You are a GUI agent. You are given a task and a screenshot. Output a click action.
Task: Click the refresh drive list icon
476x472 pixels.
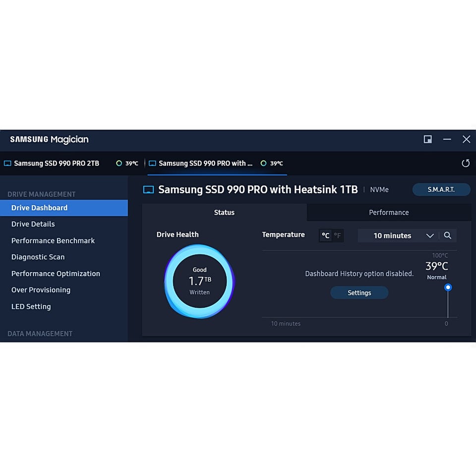466,163
